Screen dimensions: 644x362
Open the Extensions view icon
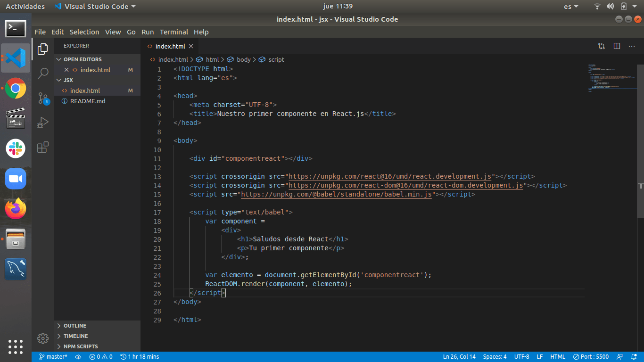(x=43, y=147)
